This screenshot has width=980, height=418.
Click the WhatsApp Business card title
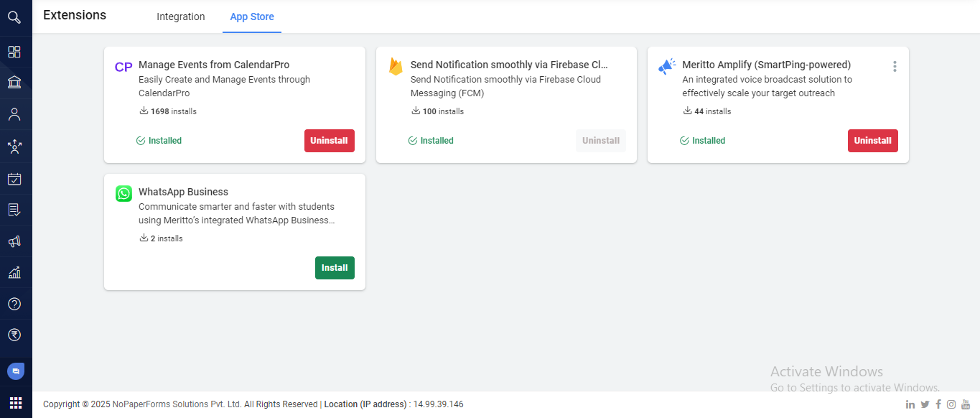point(183,192)
